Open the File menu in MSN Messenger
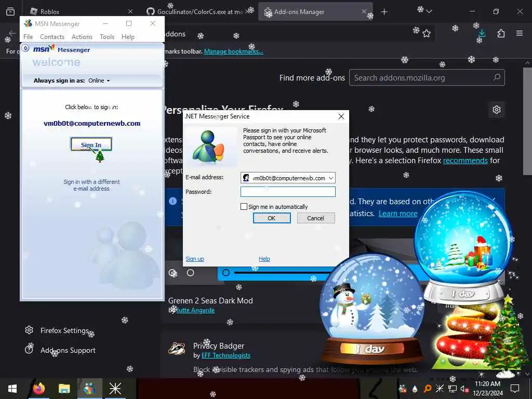 (28, 37)
